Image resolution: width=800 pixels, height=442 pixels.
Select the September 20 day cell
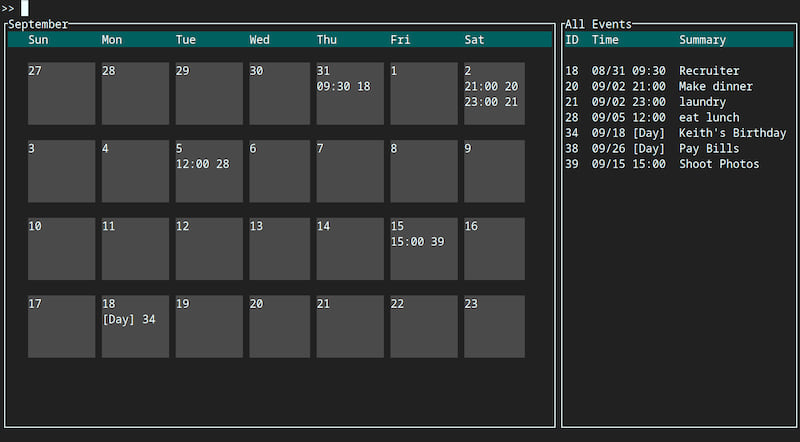[280, 326]
